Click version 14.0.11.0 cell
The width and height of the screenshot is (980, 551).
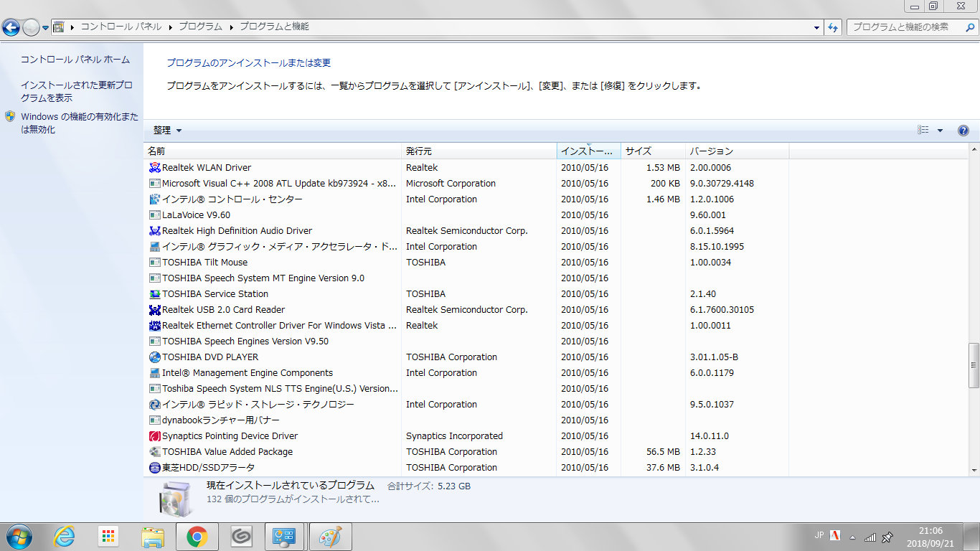pyautogui.click(x=710, y=436)
